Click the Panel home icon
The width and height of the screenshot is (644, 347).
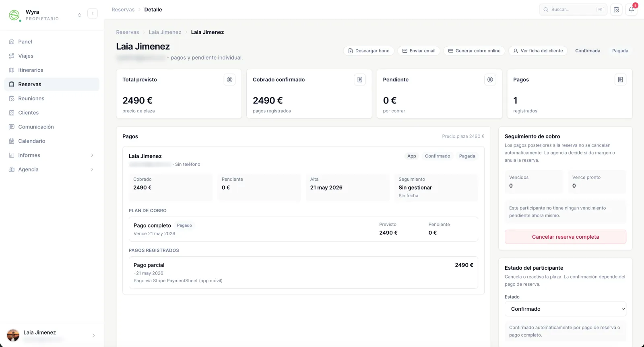tap(12, 41)
